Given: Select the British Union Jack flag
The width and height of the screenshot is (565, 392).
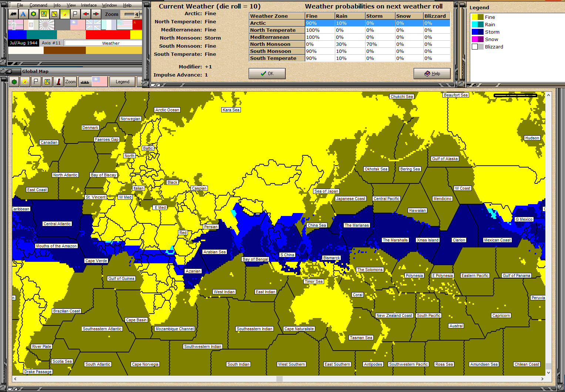Looking at the screenshot, I should 93,25.
